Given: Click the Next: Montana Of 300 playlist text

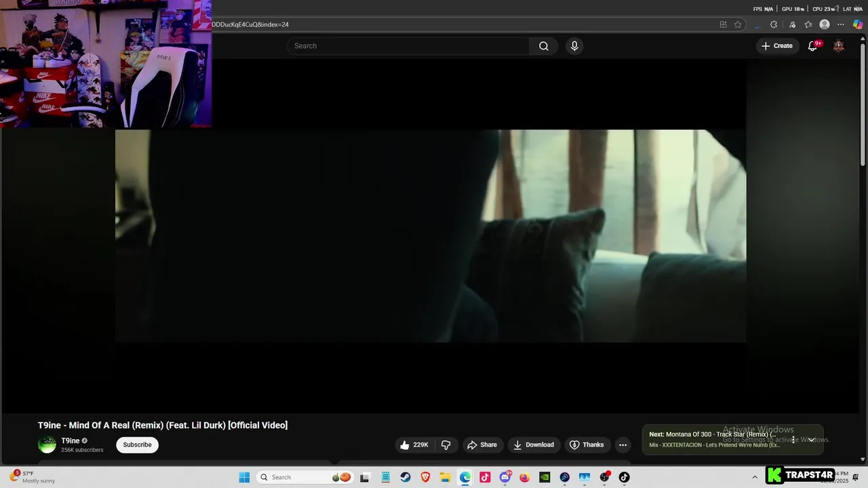Looking at the screenshot, I should pyautogui.click(x=712, y=434).
